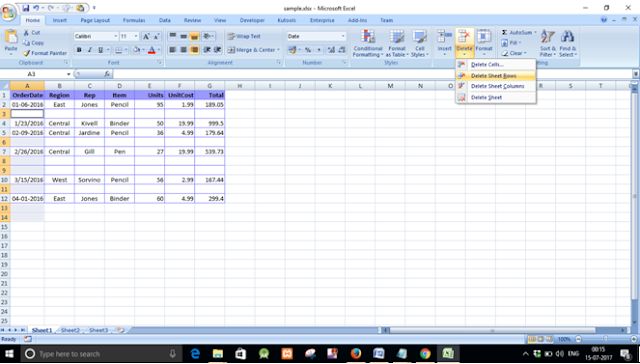The image size is (640, 364).
Task: Click the Excel help icon
Action: pos(604,20)
